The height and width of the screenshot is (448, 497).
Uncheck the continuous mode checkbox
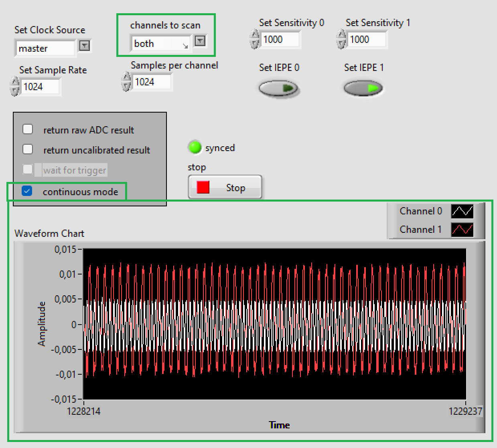(x=27, y=191)
